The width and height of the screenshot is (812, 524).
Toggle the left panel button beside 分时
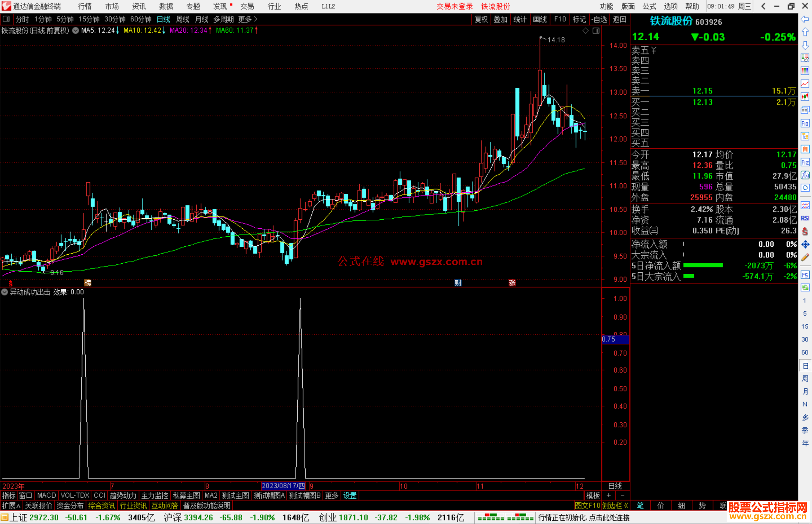click(6, 19)
